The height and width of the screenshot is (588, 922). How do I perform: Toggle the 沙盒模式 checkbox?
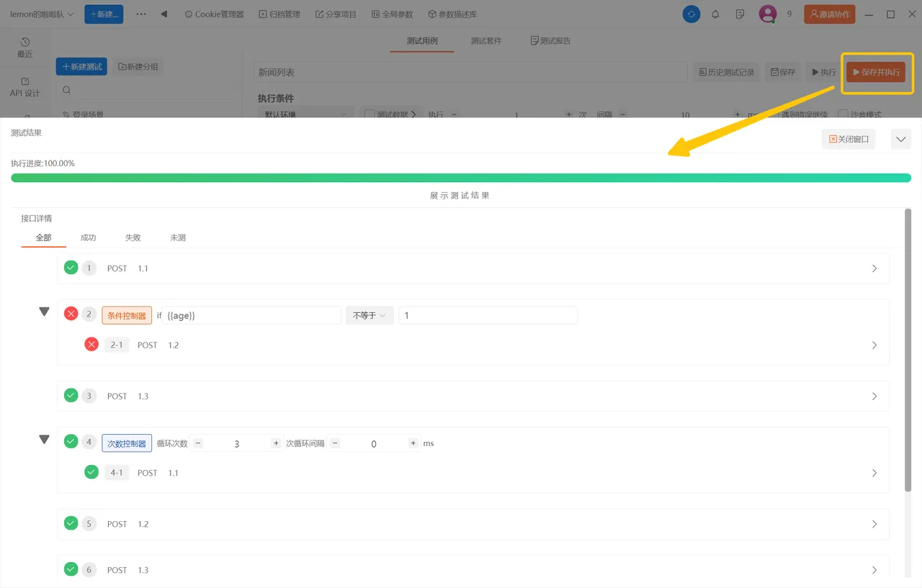point(843,114)
